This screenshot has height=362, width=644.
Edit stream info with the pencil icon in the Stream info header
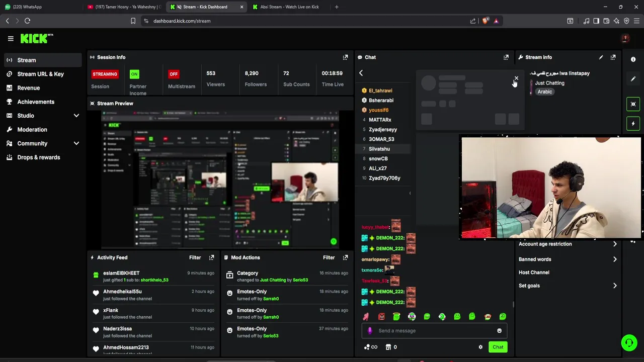(601, 57)
